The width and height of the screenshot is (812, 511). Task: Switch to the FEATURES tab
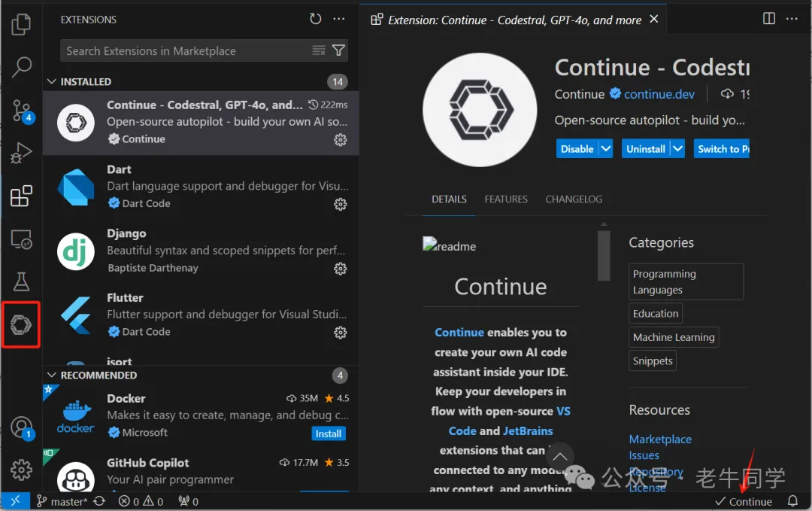(506, 199)
